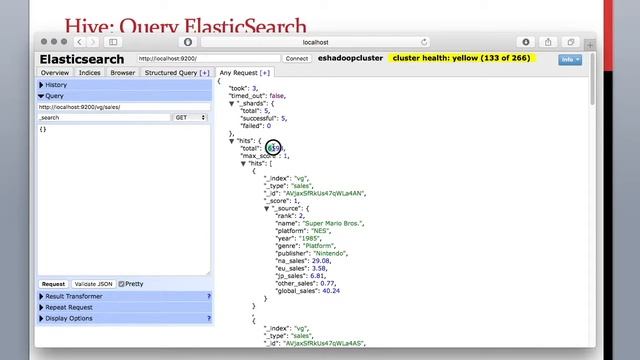Click the global_sales value 40.24
This screenshot has width=640, height=360.
pos(331,291)
